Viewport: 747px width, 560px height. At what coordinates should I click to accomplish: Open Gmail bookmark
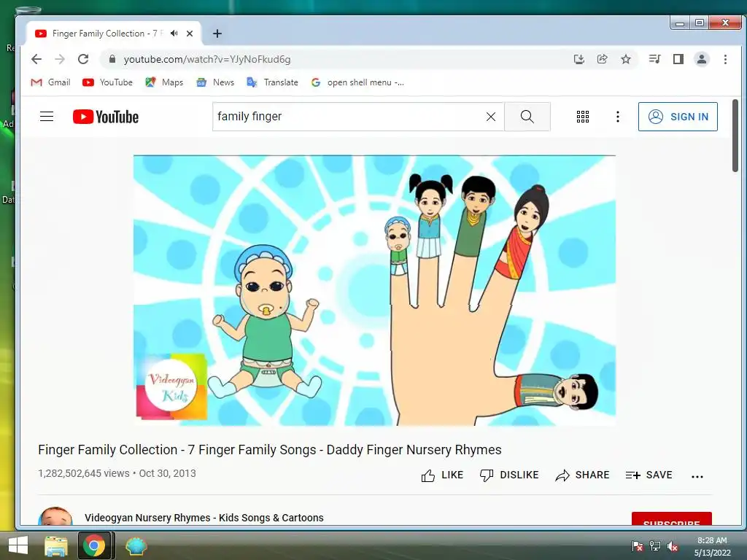pos(50,82)
